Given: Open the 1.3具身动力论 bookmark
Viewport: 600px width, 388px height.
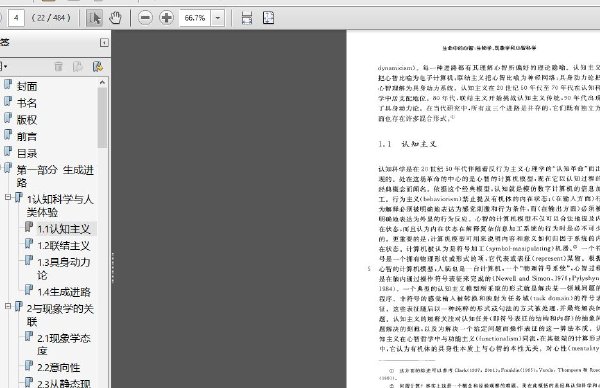Looking at the screenshot, I should click(64, 269).
